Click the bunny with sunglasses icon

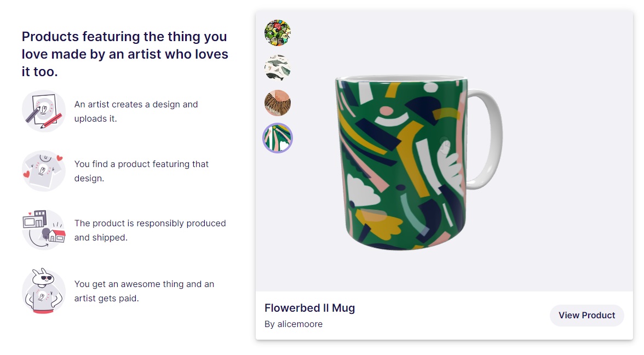point(44,291)
